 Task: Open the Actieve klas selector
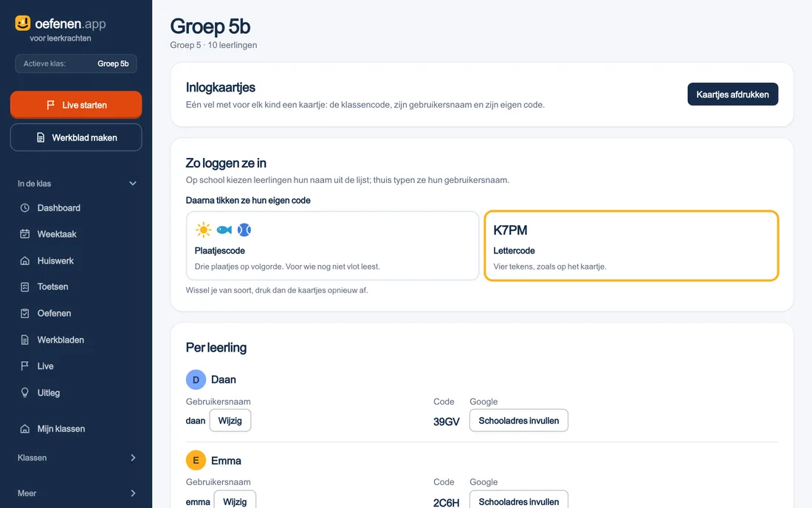click(x=76, y=63)
